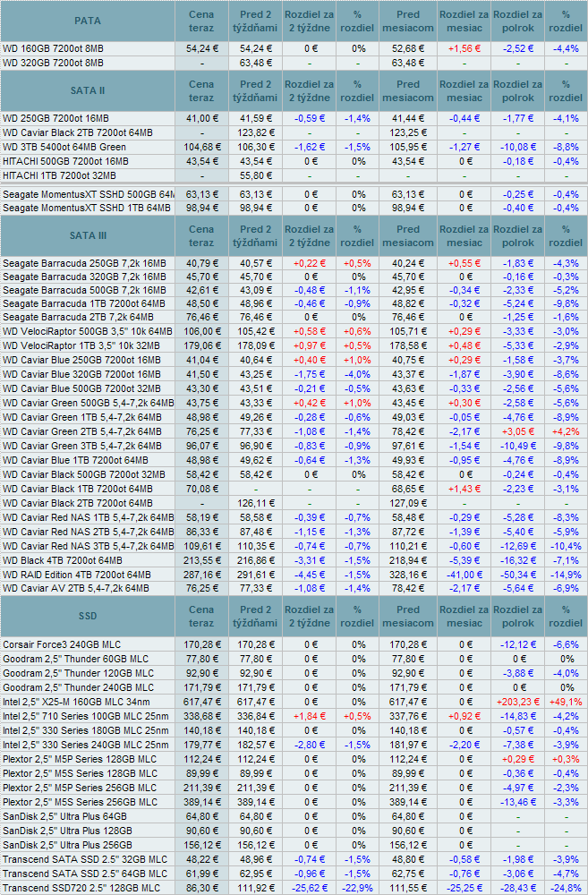Click the -14,9% percentage value

pos(566,575)
